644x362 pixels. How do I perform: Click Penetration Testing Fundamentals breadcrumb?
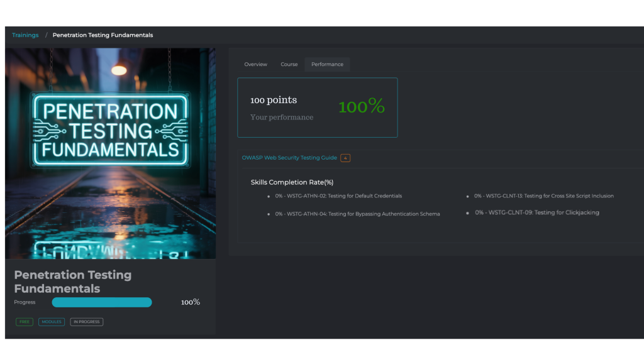[x=103, y=35]
